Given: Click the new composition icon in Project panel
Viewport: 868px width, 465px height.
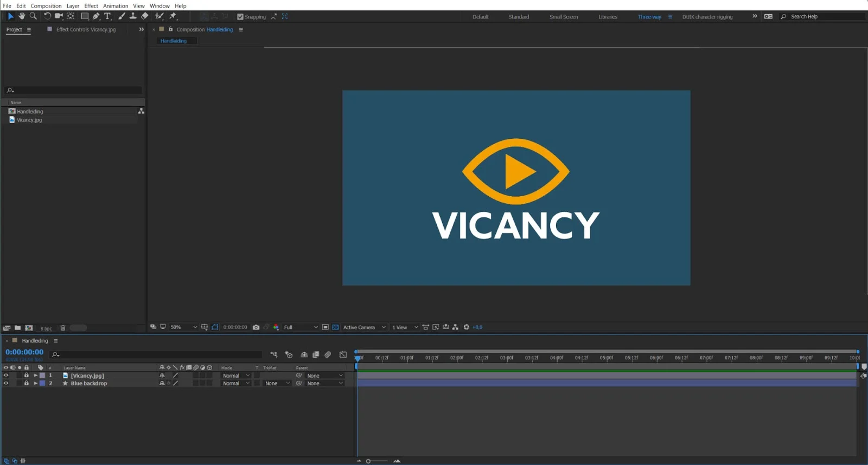Looking at the screenshot, I should coord(29,328).
